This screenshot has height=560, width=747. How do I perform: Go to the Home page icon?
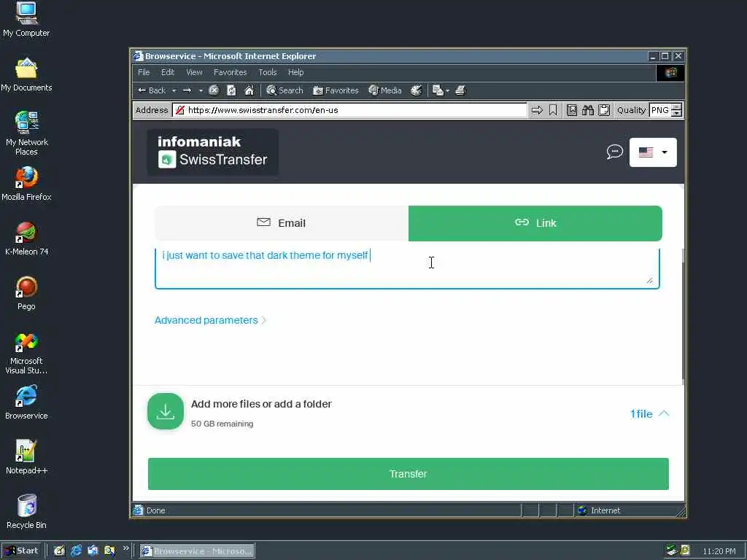coord(249,90)
